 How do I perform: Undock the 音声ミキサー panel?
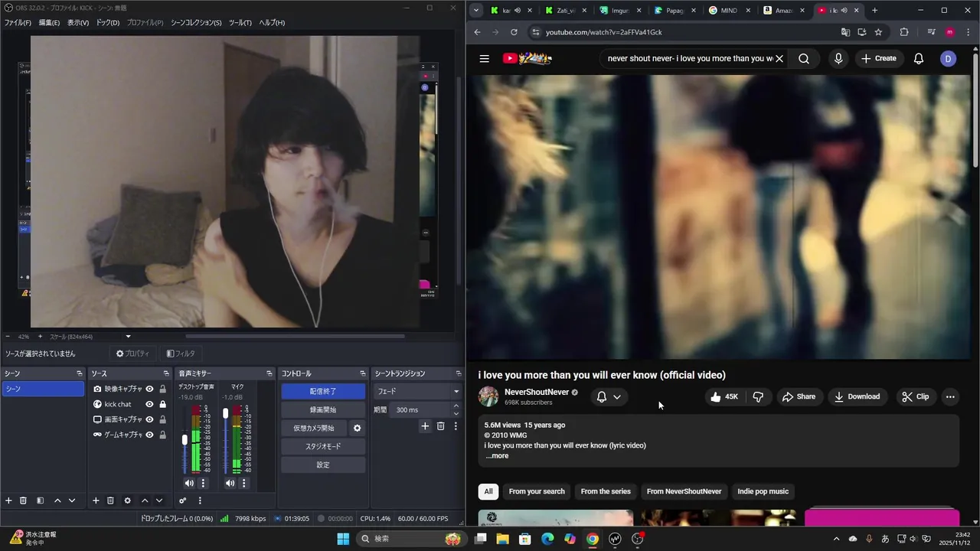coord(269,373)
